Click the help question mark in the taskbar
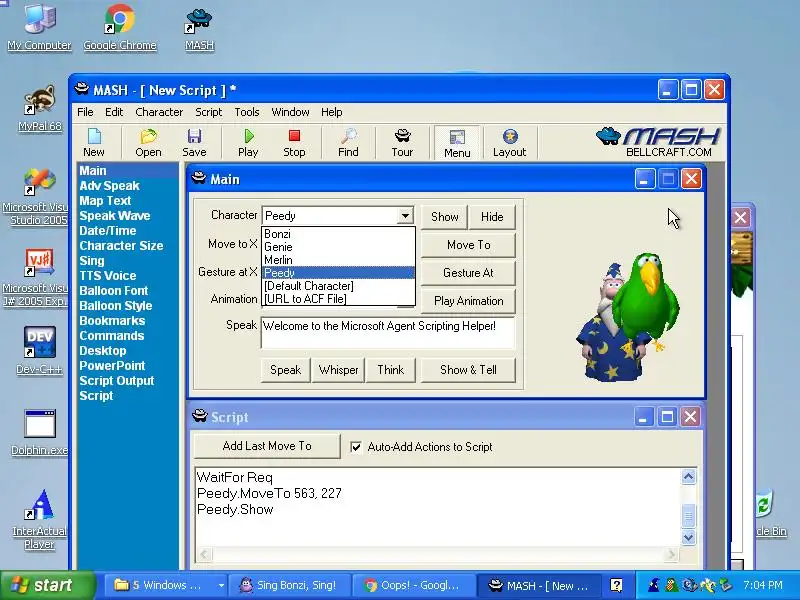 point(616,585)
